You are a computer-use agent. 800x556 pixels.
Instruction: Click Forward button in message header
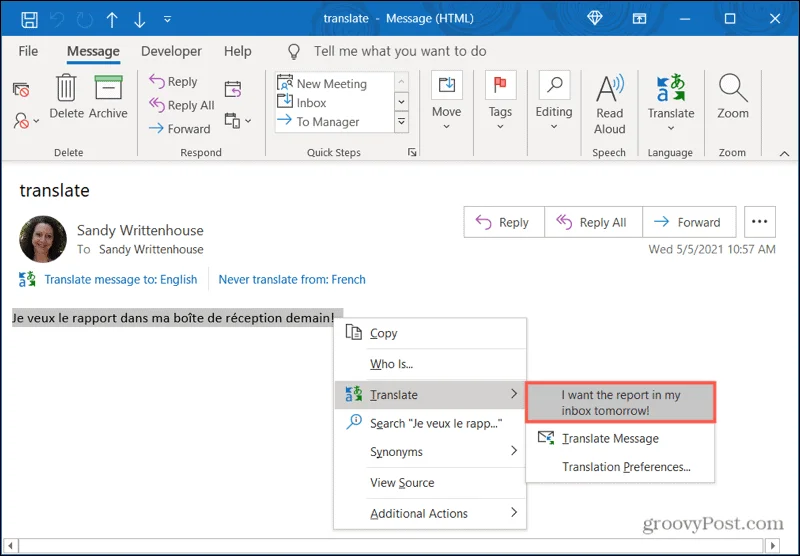(689, 222)
